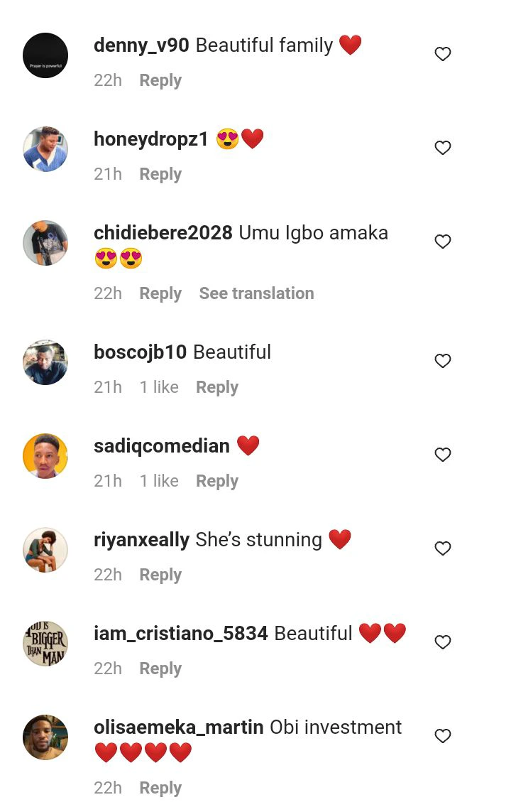Screen dimensions: 511x812
Task: Like riyanxeally's "She's stunning" comment
Action: (x=443, y=548)
